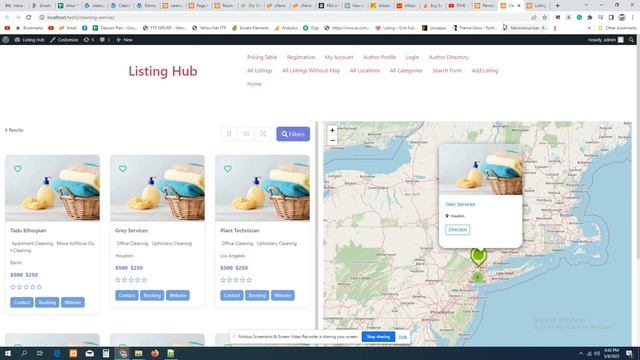Click Direction button in map popup
This screenshot has height=360, width=640.
click(458, 230)
